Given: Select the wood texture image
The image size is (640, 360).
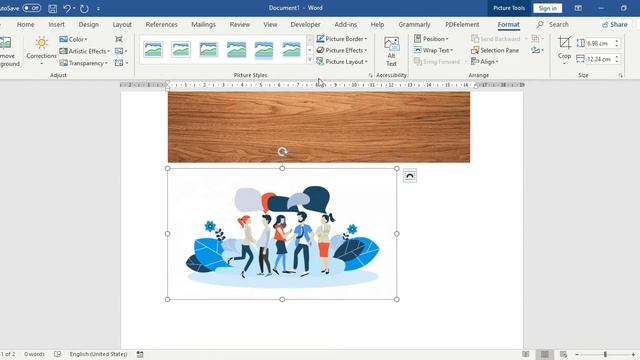Looking at the screenshot, I should coord(319,127).
